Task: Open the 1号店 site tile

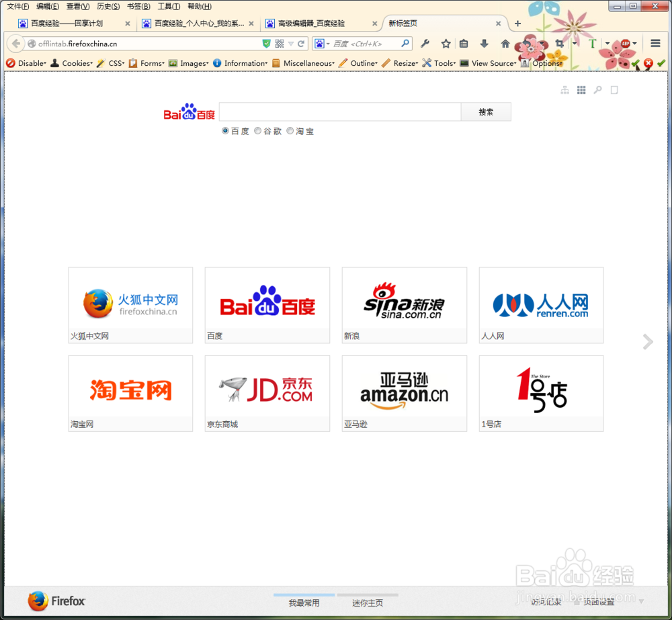Action: pos(541,394)
